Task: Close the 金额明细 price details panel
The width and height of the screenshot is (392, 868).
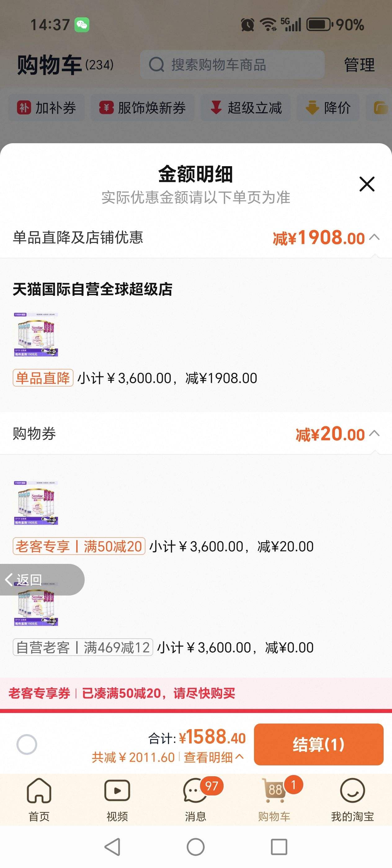Action: click(x=367, y=184)
